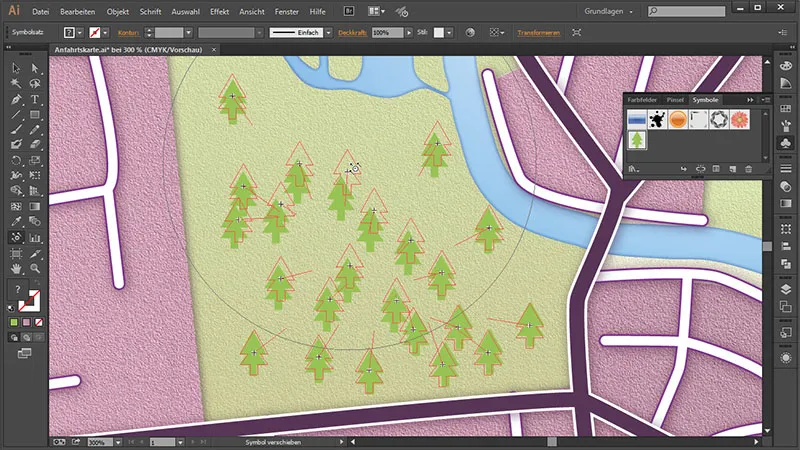Select the Shape Builder tool
The image size is (800, 450).
point(16,191)
